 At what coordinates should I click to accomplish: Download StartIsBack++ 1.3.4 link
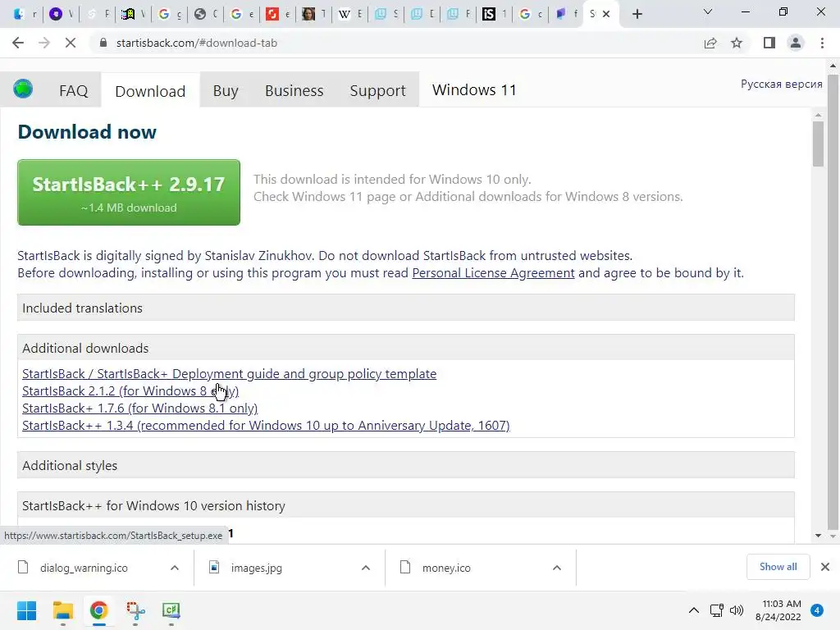coord(266,426)
